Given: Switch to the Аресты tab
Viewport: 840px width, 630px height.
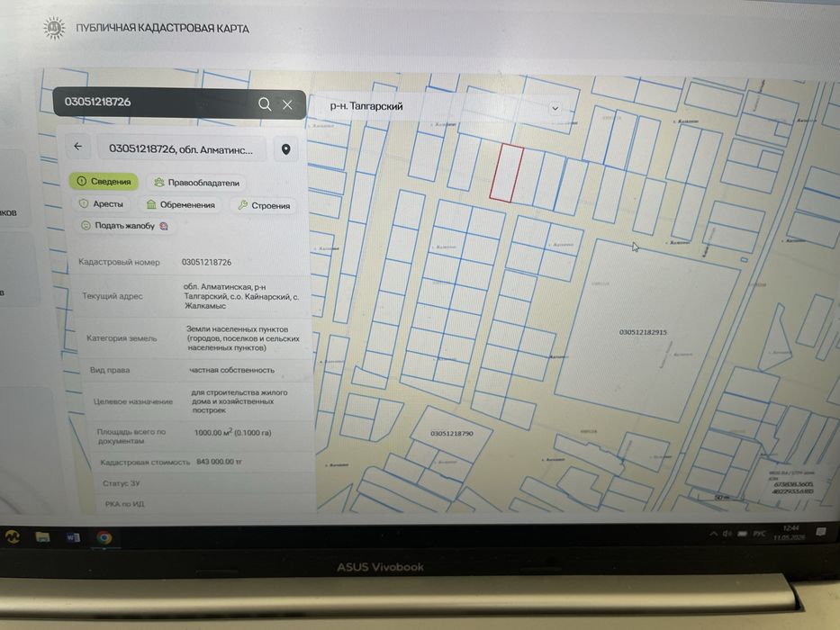Looking at the screenshot, I should 101,203.
